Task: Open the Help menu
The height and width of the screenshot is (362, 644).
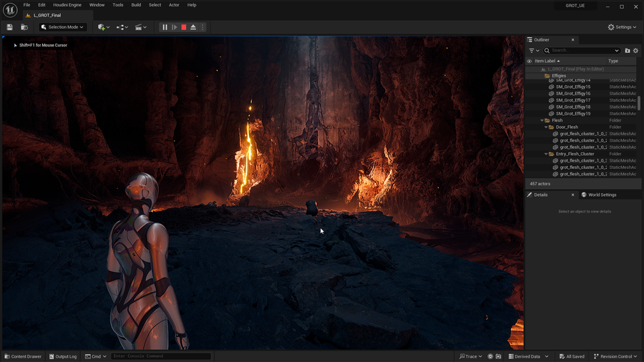Action: coord(192,5)
